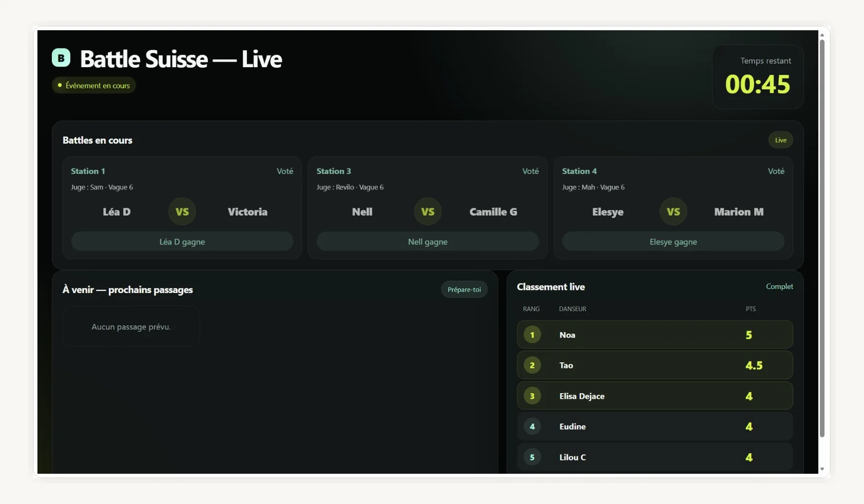The width and height of the screenshot is (864, 504).
Task: Click the 'Aucun passage prévu.' placeholder card
Action: tap(131, 326)
